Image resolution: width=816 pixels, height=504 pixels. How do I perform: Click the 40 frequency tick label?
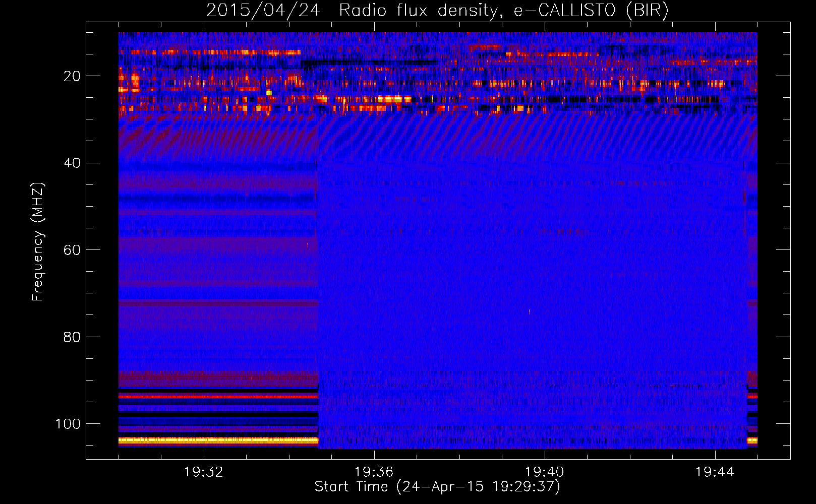[72, 163]
